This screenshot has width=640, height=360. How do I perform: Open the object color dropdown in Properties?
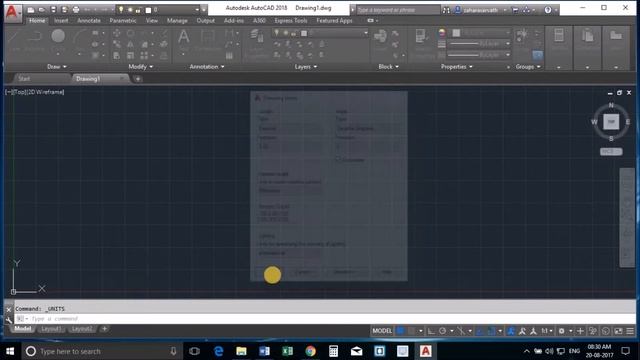[x=508, y=33]
